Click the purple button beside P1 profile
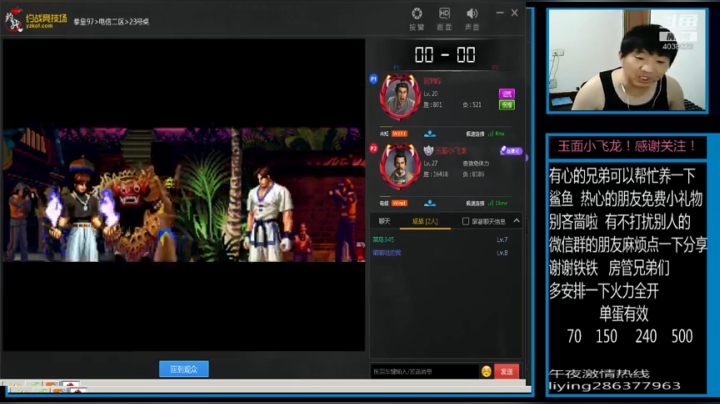The width and height of the screenshot is (720, 404). [507, 94]
